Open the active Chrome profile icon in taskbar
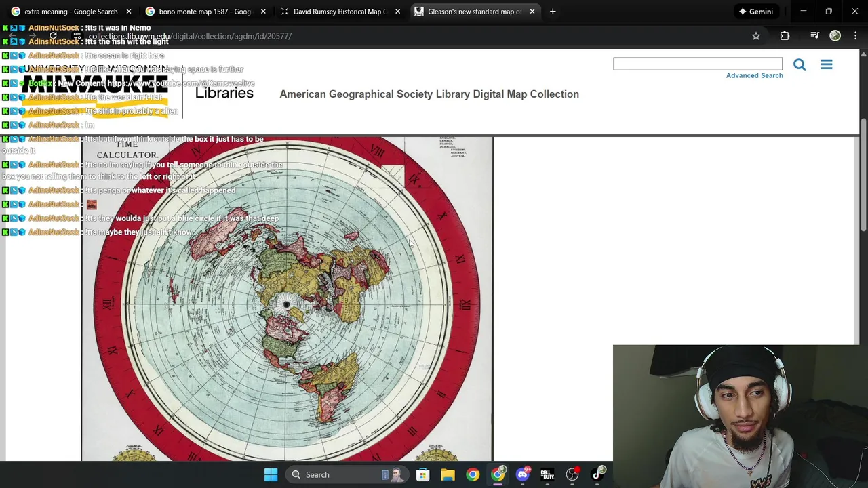The width and height of the screenshot is (868, 488). point(498,474)
